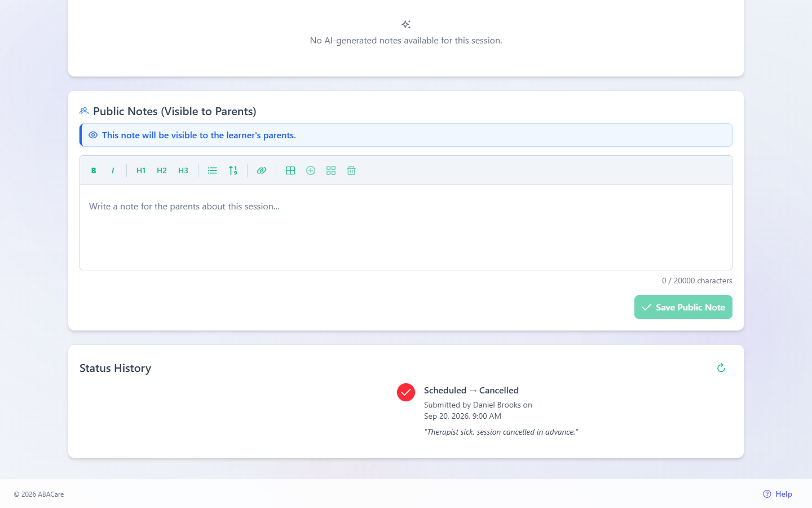
Task: Click the trash can toolbar icon
Action: (351, 170)
